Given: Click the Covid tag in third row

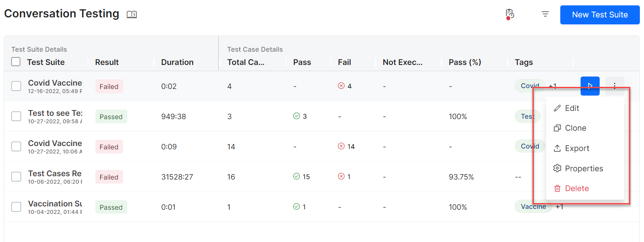Looking at the screenshot, I should pos(530,146).
